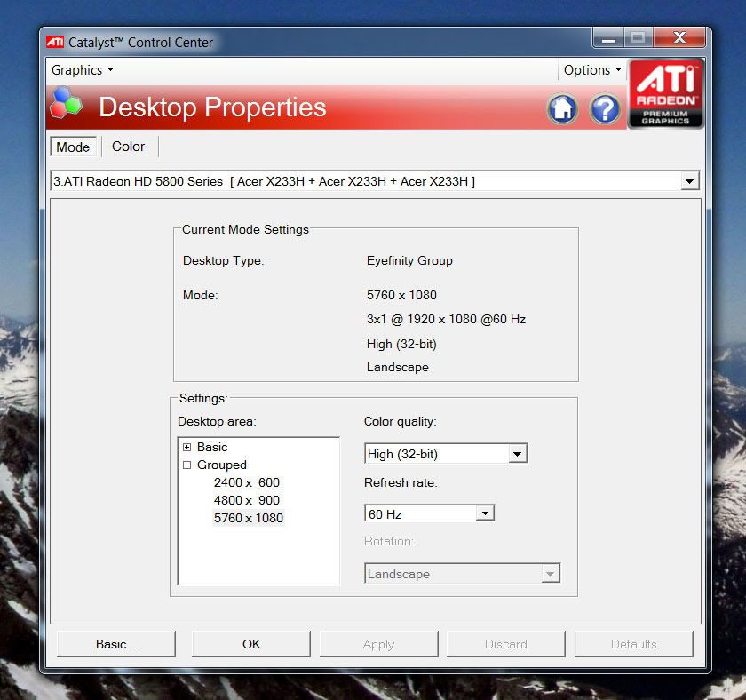Click the Desktop area: label
The image size is (746, 700).
click(x=217, y=422)
